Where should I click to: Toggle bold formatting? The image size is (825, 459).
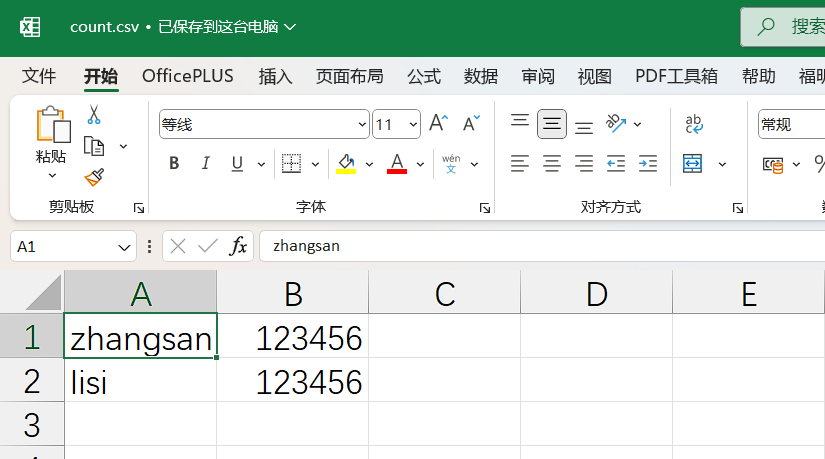pos(174,164)
